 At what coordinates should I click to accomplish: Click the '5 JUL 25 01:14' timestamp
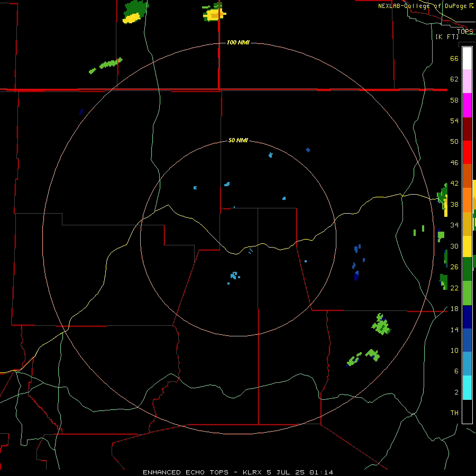(x=300, y=472)
